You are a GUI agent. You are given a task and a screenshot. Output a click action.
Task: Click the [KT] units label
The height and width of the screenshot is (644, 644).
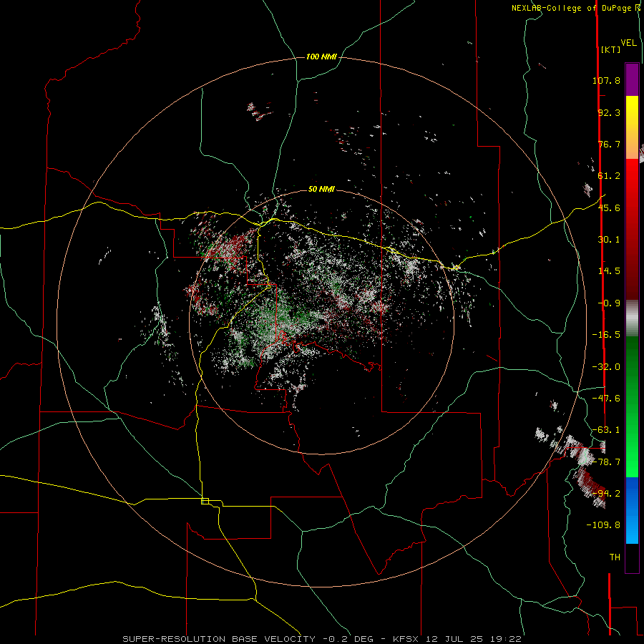coord(610,49)
